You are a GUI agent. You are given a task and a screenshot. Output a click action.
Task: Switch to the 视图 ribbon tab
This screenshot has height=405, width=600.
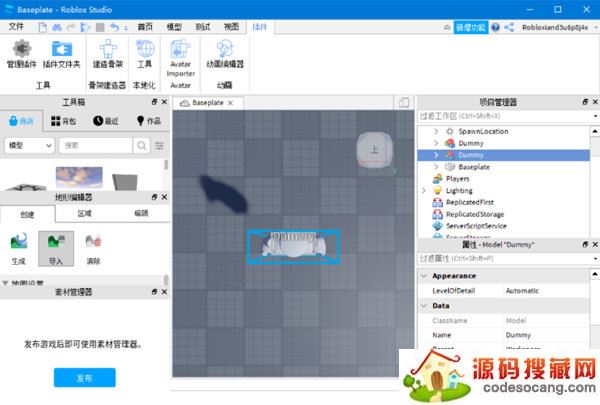[x=232, y=27]
